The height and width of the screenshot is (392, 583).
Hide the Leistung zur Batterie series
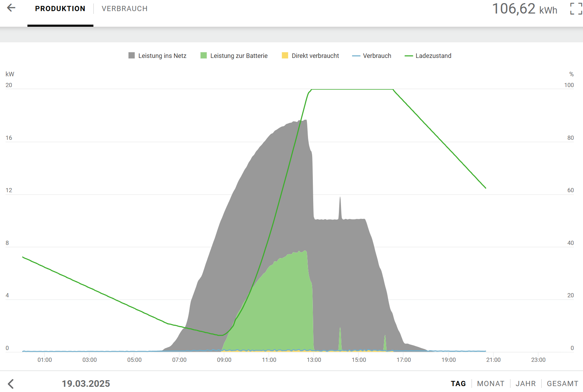(x=239, y=56)
